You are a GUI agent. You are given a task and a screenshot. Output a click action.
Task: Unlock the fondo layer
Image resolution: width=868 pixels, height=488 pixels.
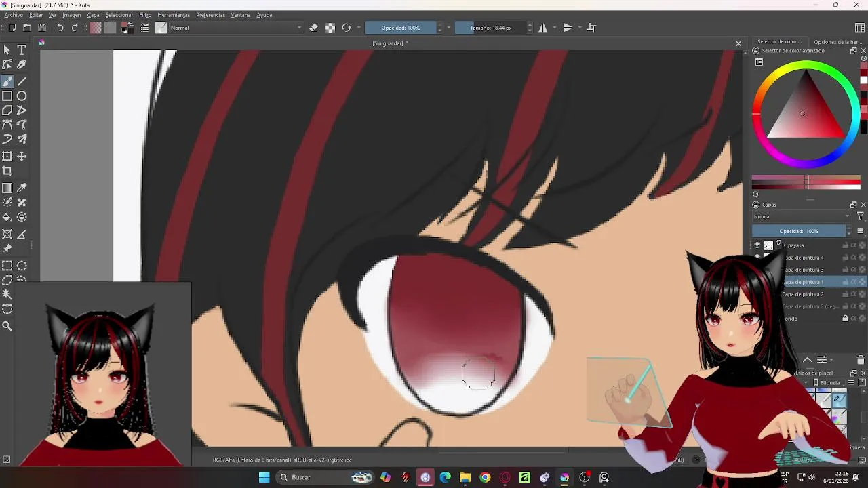tap(846, 319)
